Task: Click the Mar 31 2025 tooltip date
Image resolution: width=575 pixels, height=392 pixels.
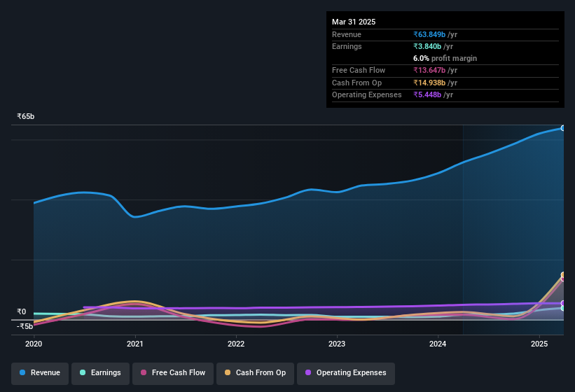Action: click(354, 22)
